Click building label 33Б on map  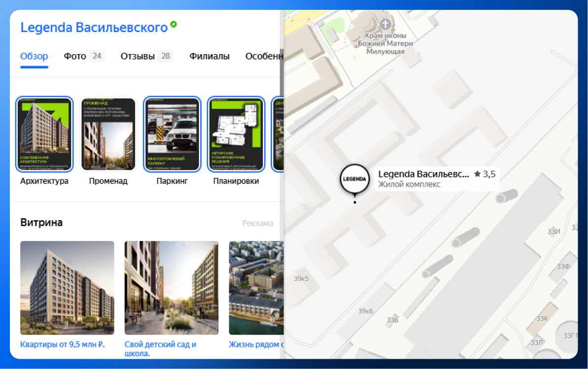[393, 320]
